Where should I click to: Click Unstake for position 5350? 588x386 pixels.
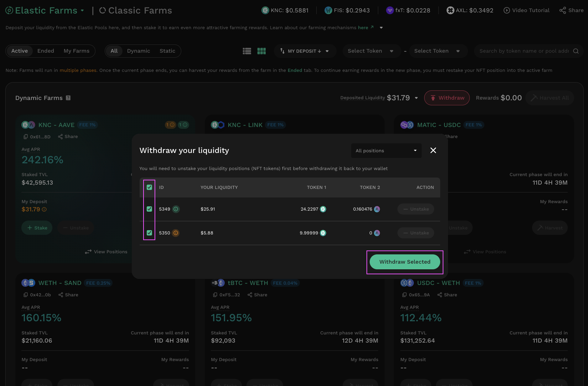(416, 233)
